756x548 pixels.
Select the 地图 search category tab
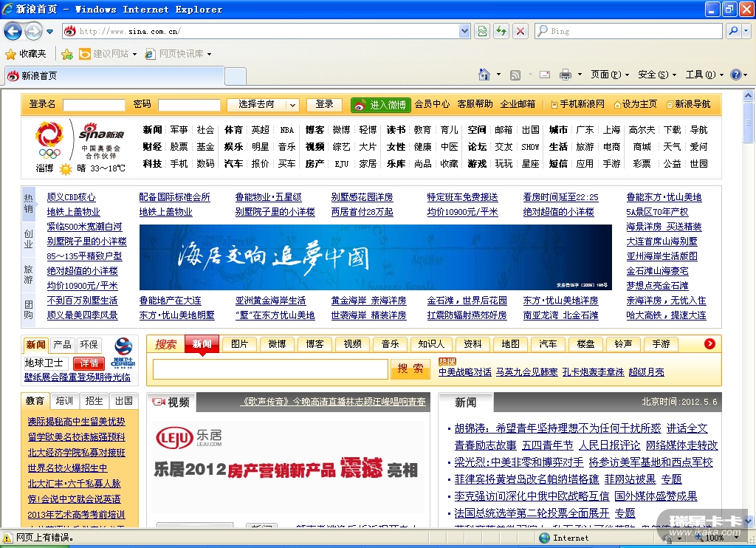(511, 344)
